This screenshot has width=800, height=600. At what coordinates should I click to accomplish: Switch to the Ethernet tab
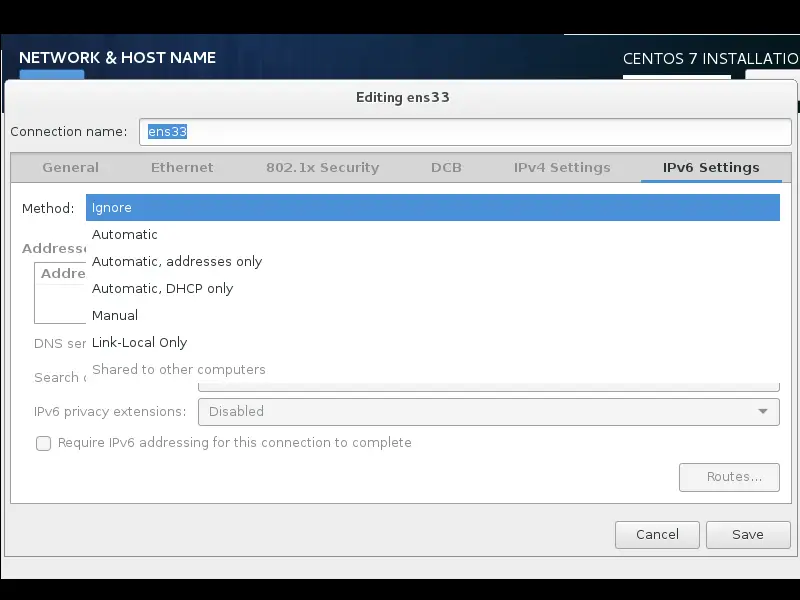pyautogui.click(x=182, y=167)
